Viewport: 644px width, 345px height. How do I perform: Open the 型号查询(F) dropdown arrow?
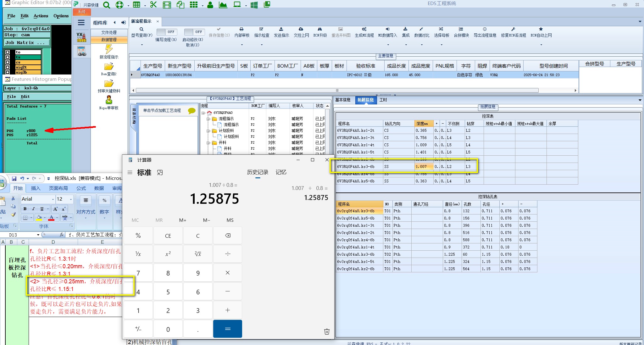pos(142,45)
